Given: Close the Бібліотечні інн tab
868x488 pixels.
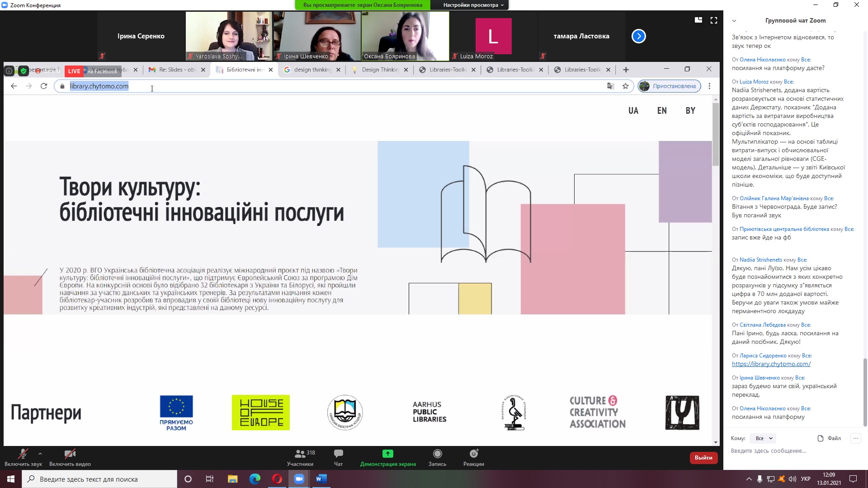Looking at the screenshot, I should [271, 70].
